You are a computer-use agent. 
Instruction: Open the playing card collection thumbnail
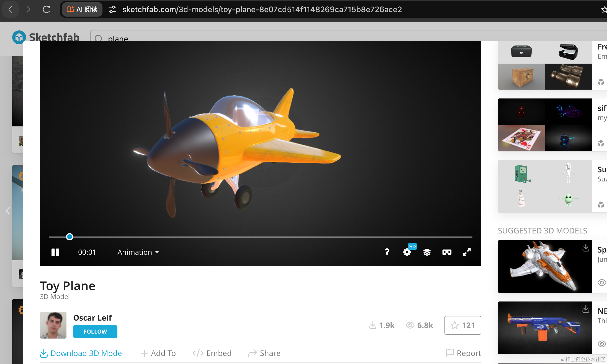[521, 138]
